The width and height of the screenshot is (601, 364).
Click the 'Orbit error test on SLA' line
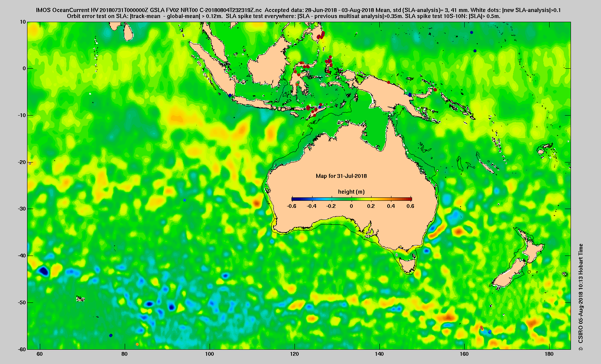pyautogui.click(x=284, y=16)
